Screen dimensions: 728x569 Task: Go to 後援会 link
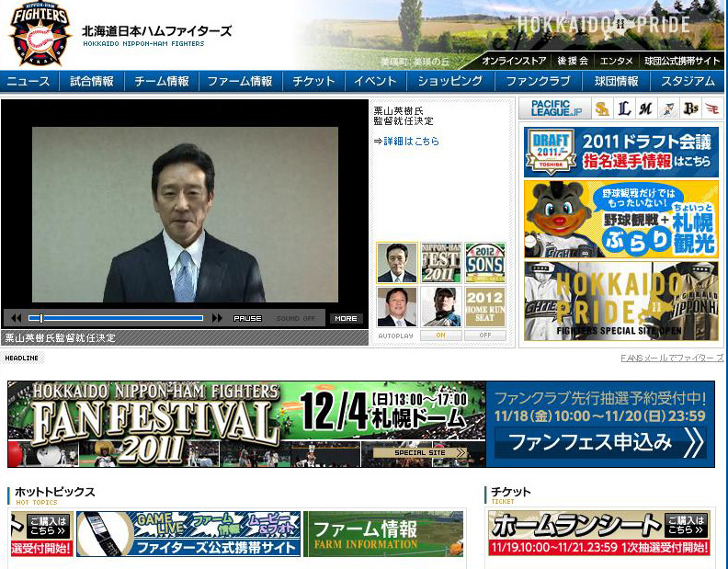click(x=573, y=61)
